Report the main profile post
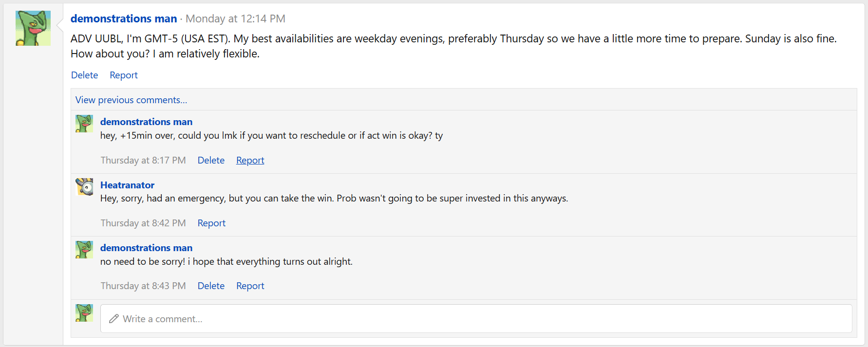This screenshot has height=347, width=868. click(124, 75)
